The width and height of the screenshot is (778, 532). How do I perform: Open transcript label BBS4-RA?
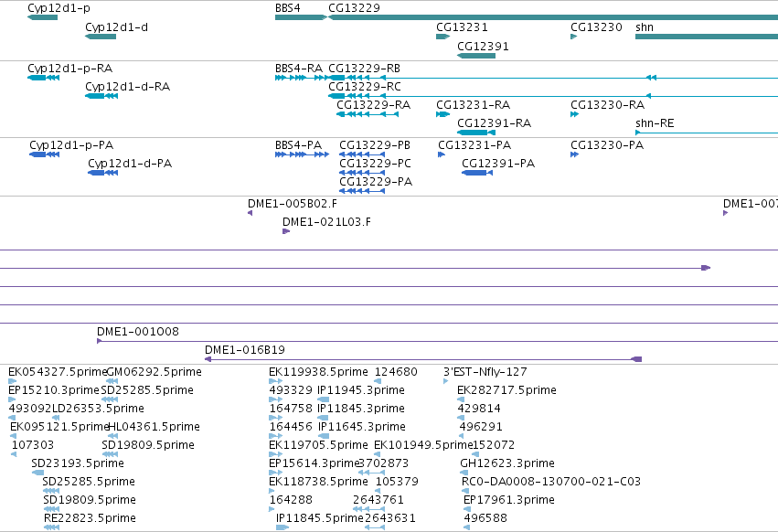coord(299,69)
